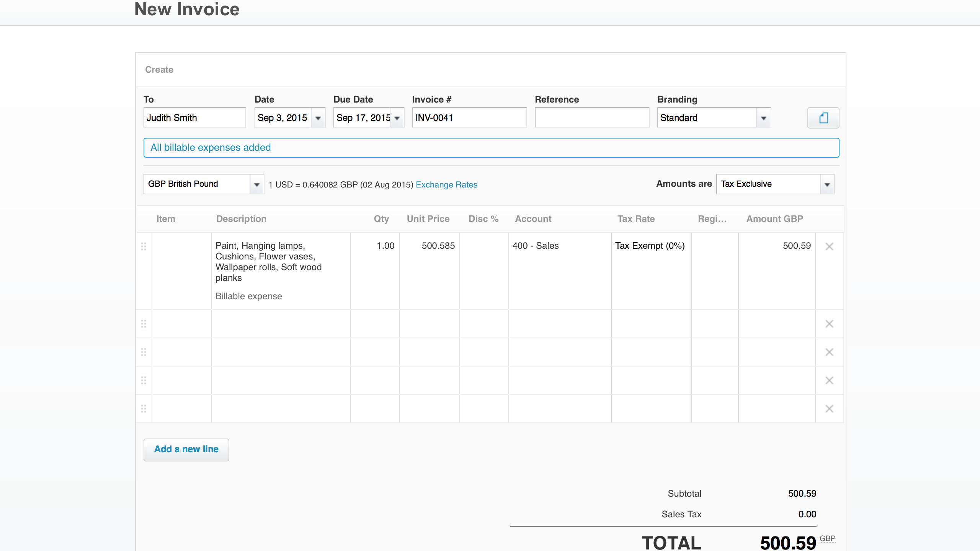Viewport: 980px width, 551px height.
Task: Click the All billable expenses added notification
Action: pyautogui.click(x=490, y=147)
